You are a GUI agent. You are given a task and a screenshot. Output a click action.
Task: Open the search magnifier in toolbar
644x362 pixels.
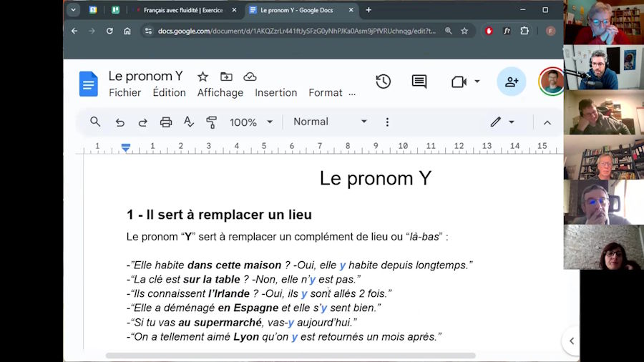(95, 122)
